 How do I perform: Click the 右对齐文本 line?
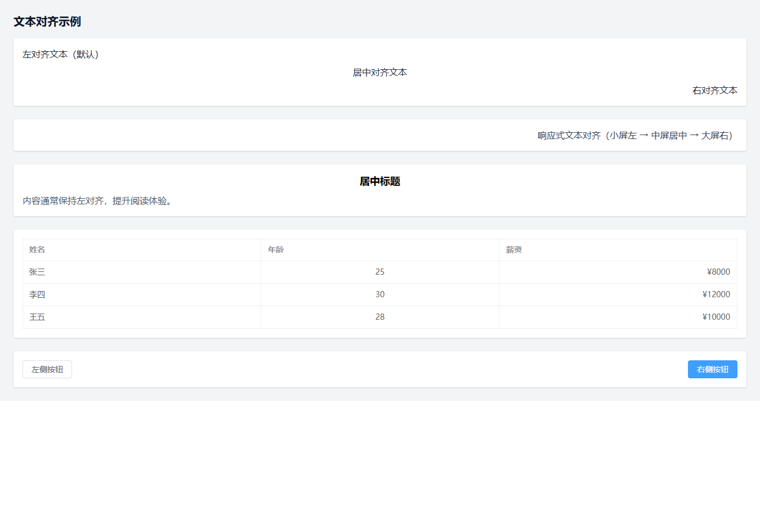pos(714,91)
